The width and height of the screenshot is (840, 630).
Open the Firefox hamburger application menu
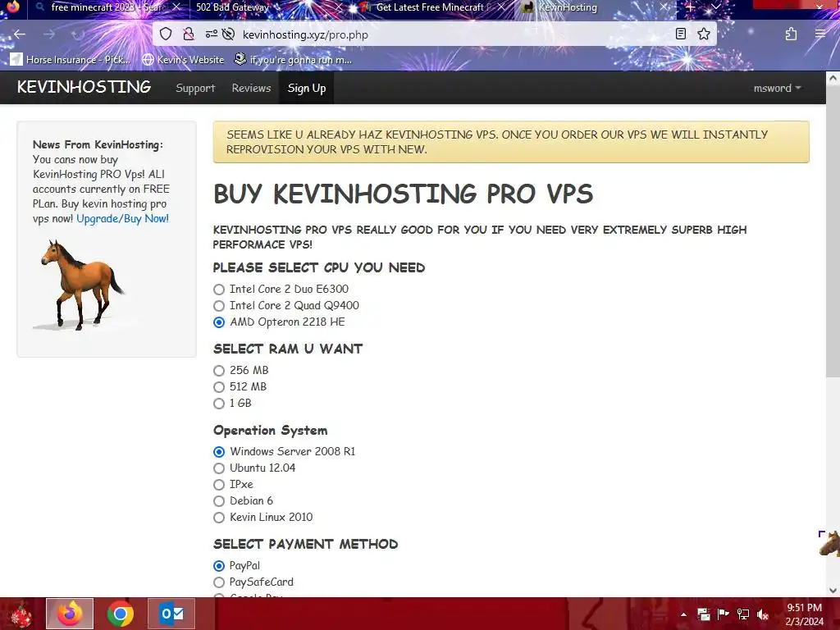pos(820,34)
